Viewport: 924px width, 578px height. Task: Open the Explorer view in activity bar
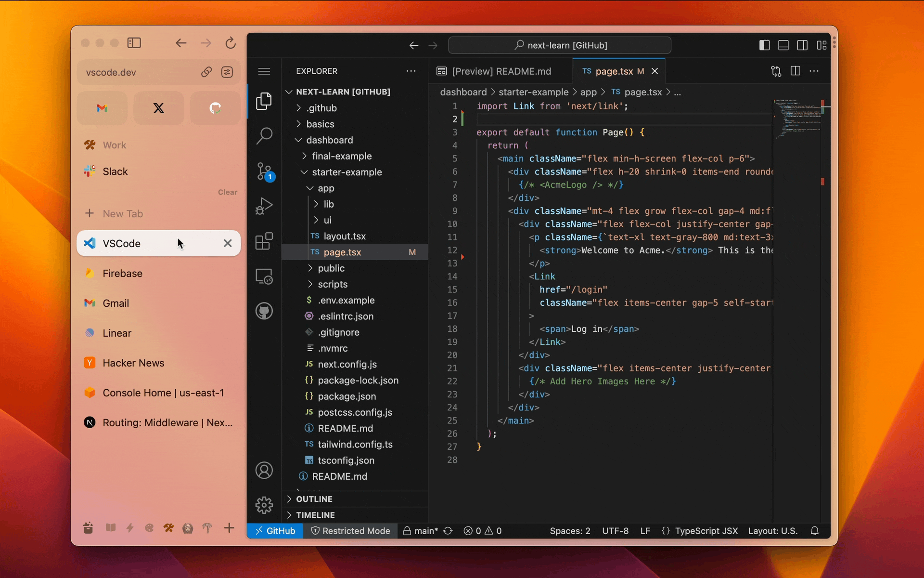point(264,101)
